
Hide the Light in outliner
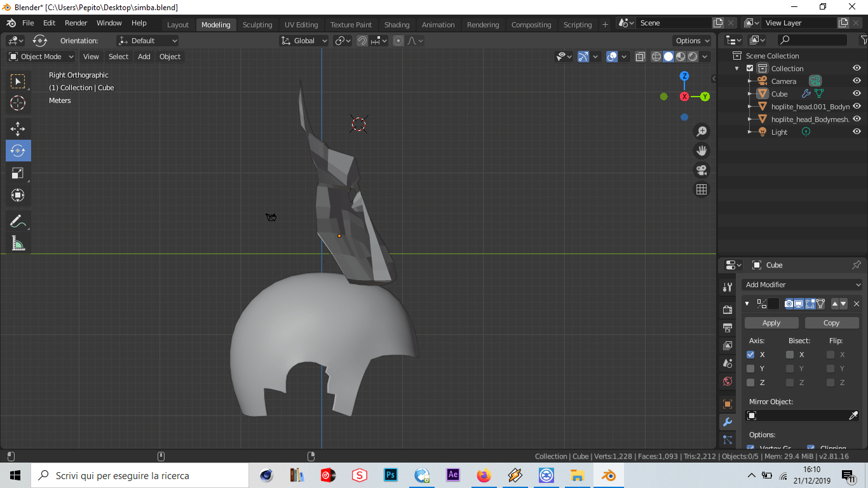(x=857, y=132)
